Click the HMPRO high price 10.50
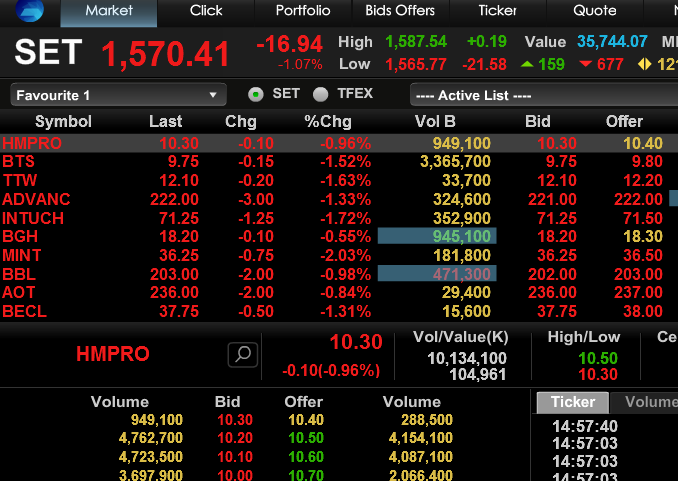678x481 pixels. (x=598, y=358)
